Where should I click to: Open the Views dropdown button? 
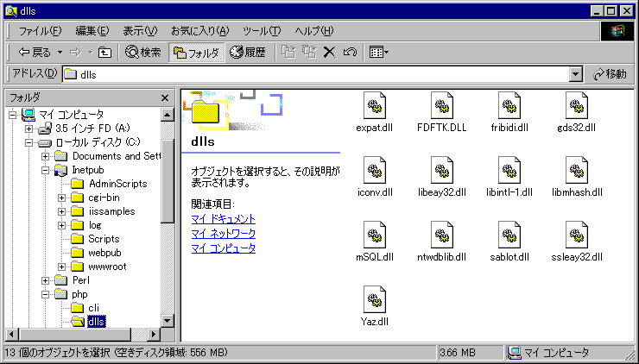pyautogui.click(x=378, y=52)
